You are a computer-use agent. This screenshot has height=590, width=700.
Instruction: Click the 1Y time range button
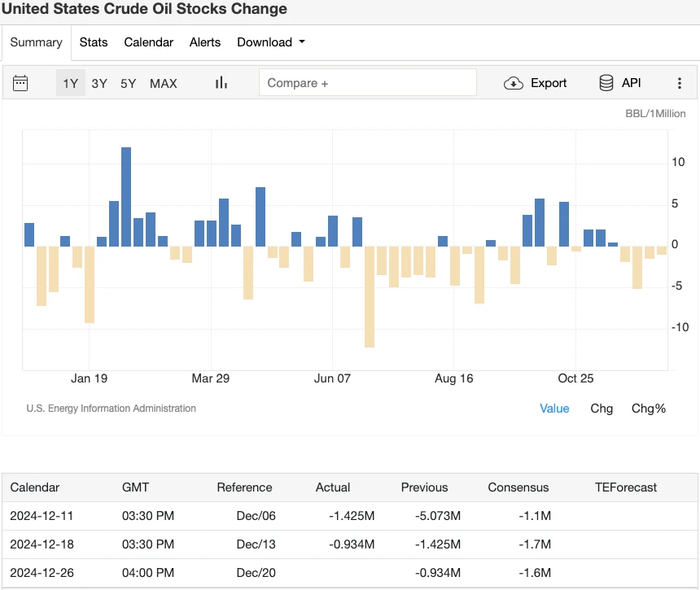[x=70, y=83]
